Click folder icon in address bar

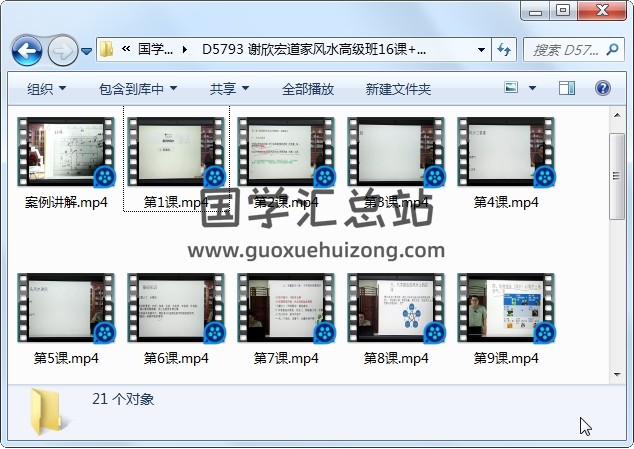pyautogui.click(x=107, y=49)
